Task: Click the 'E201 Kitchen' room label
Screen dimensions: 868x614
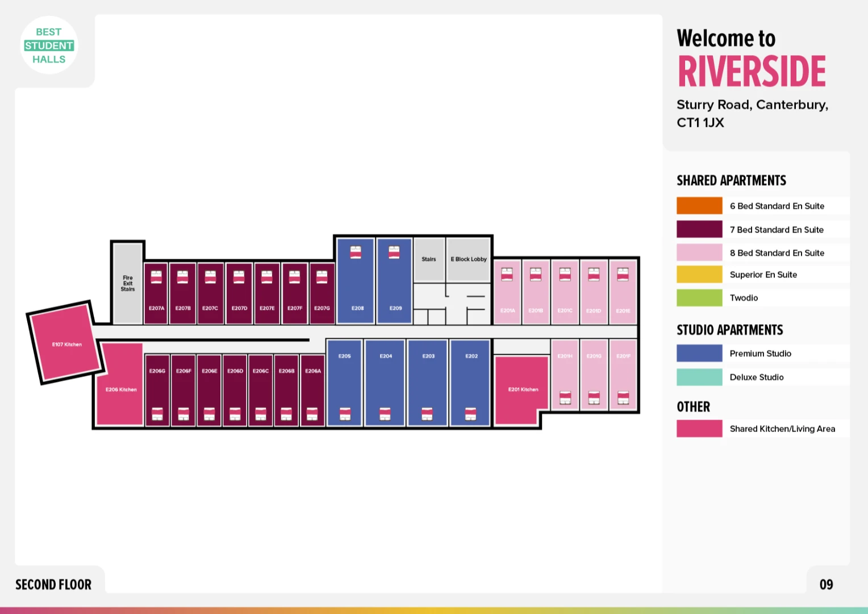Action: [523, 389]
